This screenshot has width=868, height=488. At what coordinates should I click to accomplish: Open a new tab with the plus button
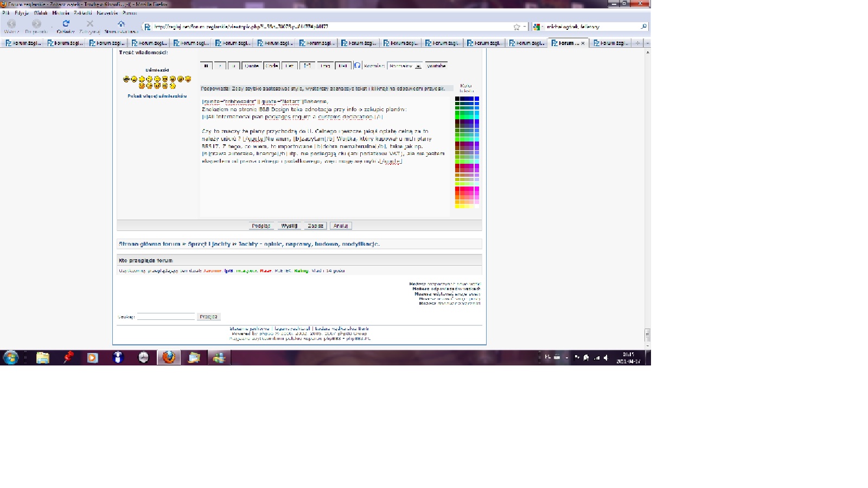pos(637,43)
